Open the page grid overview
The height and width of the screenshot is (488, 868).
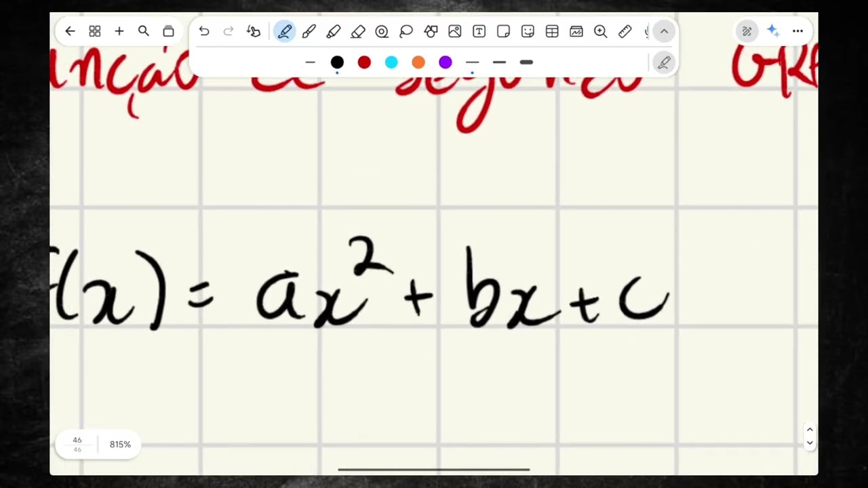(x=95, y=31)
